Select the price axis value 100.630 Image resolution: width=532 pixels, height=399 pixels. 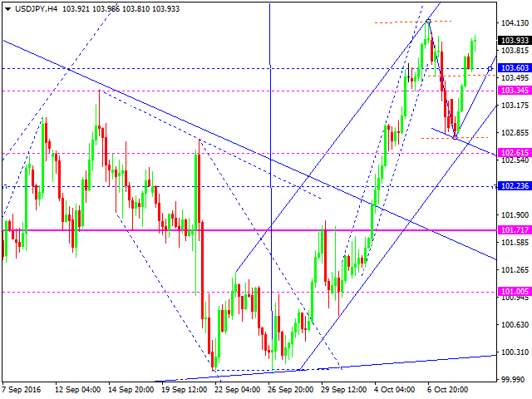tap(515, 325)
